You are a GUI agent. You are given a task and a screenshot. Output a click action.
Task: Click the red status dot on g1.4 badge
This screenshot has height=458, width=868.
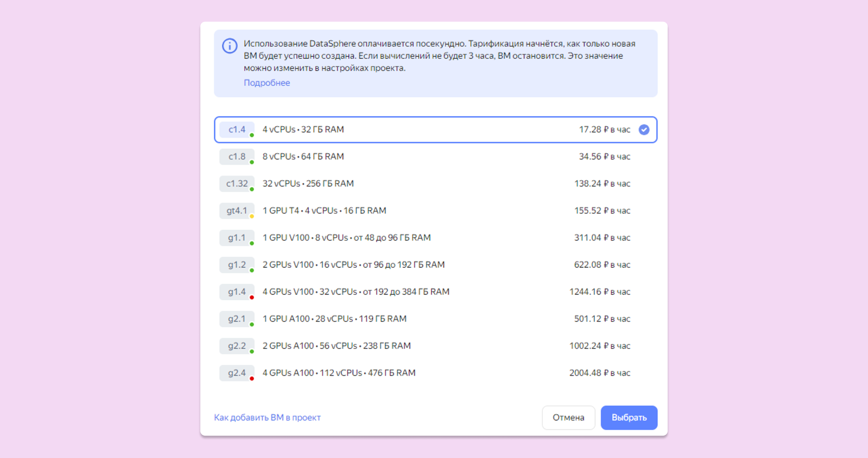pyautogui.click(x=252, y=297)
